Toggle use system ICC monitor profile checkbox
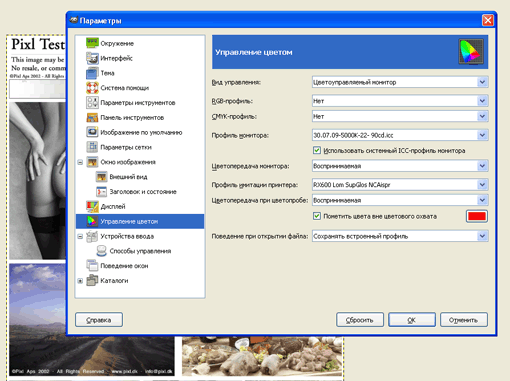 [317, 150]
